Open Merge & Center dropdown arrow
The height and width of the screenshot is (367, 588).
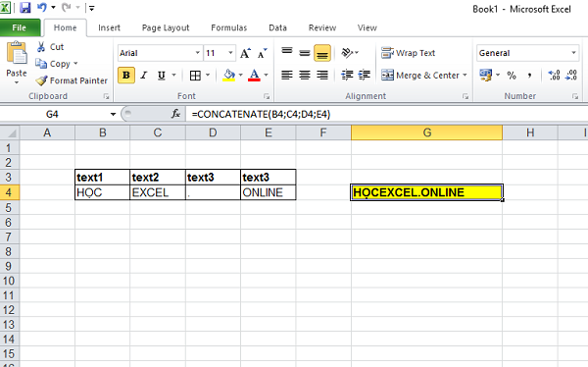pos(465,76)
